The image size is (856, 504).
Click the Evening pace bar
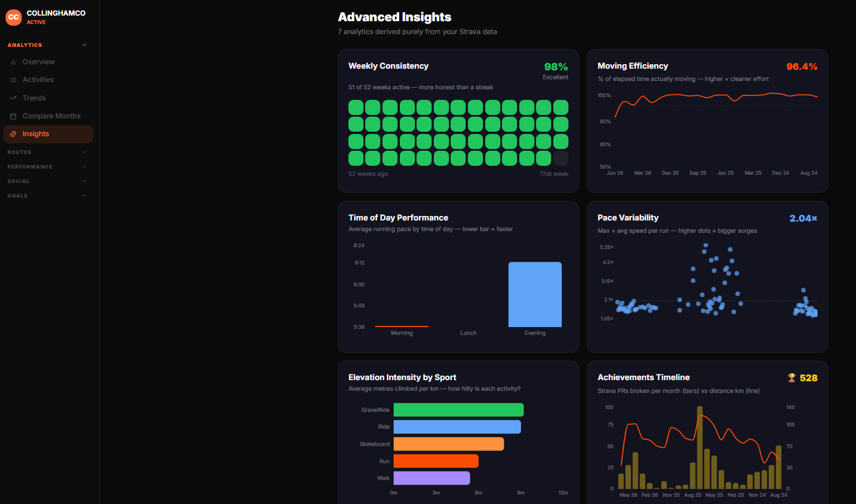[x=535, y=294]
